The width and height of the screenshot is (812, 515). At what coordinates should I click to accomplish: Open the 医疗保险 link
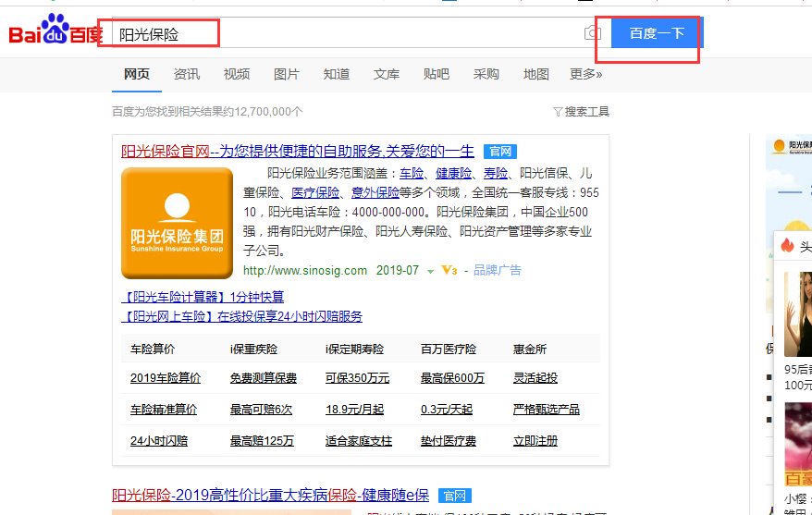pyautogui.click(x=315, y=192)
